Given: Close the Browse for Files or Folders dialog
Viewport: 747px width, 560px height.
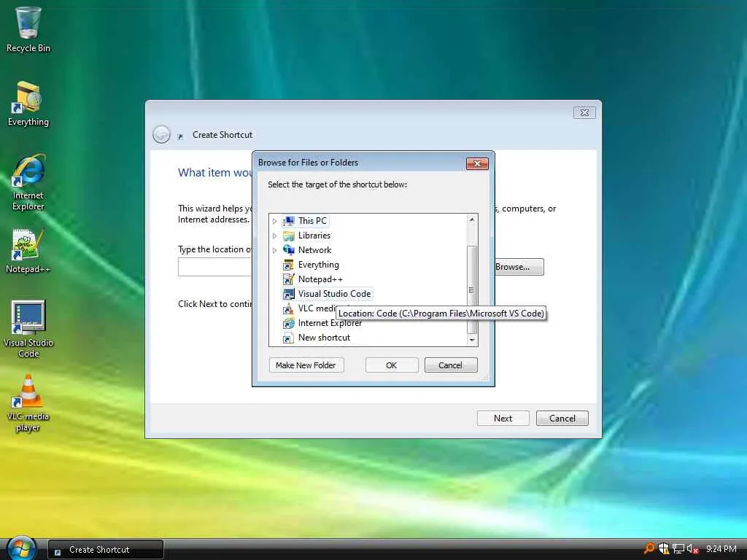Looking at the screenshot, I should (477, 164).
